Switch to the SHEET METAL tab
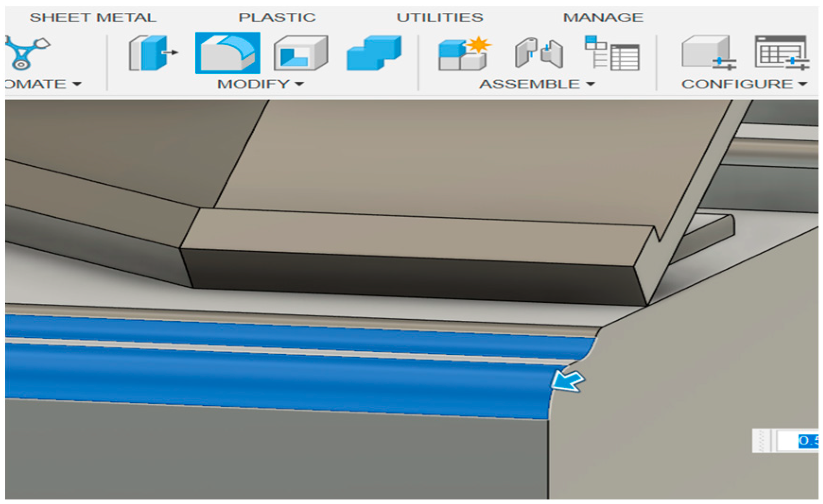The width and height of the screenshot is (823, 504). 93,17
